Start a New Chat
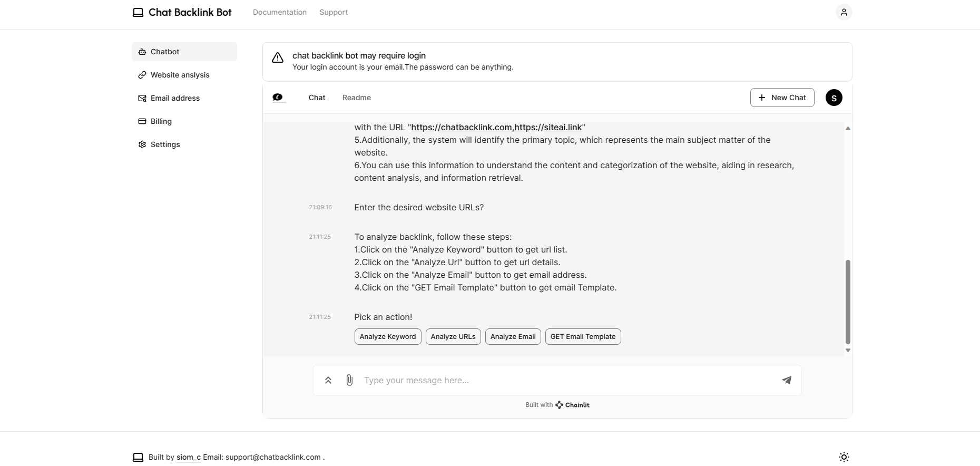This screenshot has height=466, width=980. click(x=782, y=98)
